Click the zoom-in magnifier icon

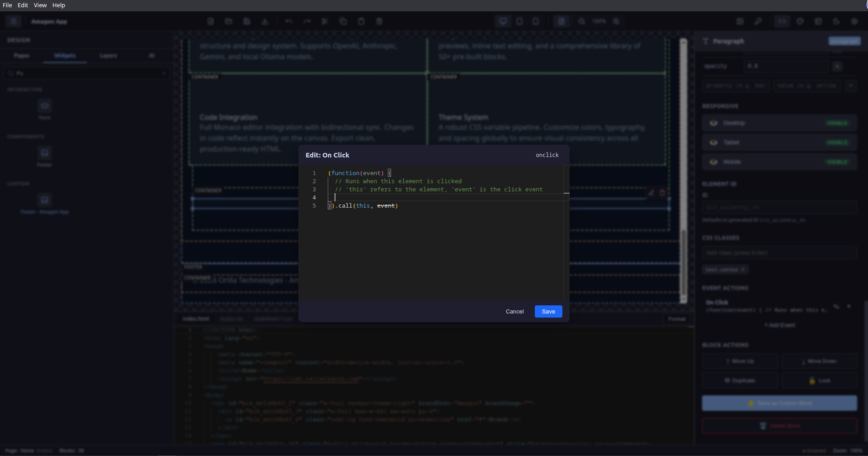pos(617,21)
